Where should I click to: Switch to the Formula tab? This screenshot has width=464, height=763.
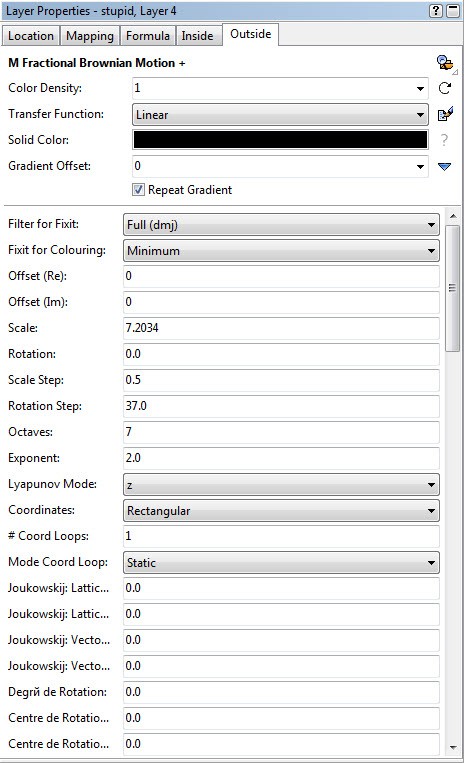[x=147, y=36]
